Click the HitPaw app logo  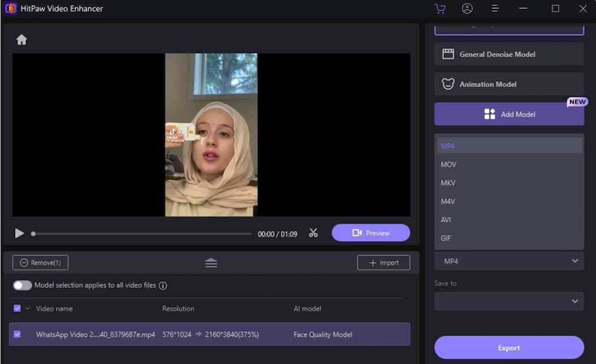pos(10,8)
